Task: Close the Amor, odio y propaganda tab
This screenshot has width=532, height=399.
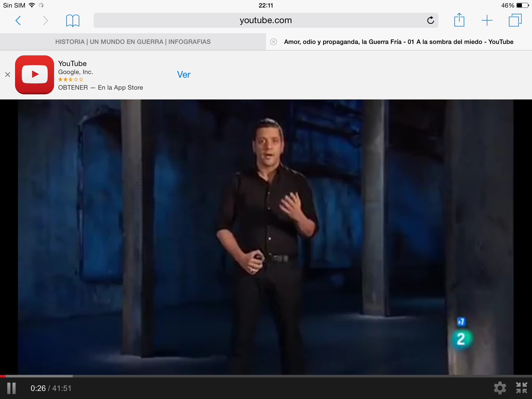Action: (274, 42)
